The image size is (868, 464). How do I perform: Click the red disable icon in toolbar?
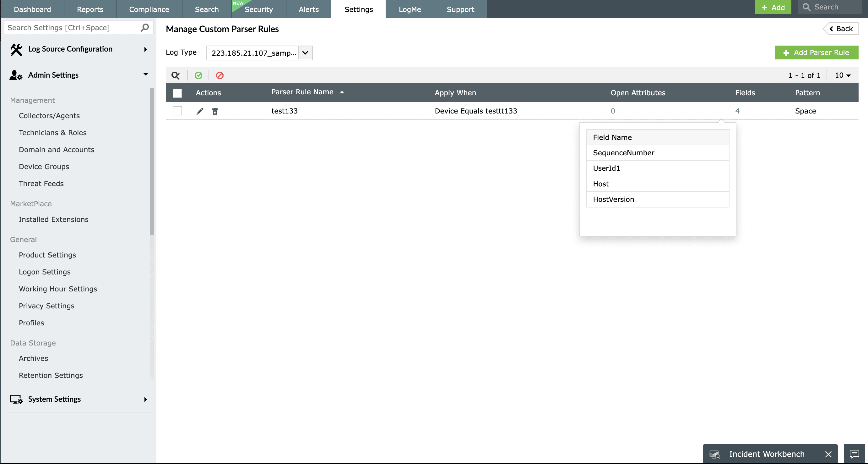click(220, 75)
